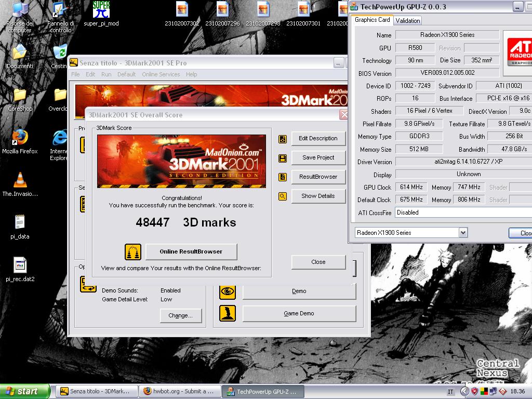This screenshot has height=399, width=532.
Task: Click Save Project button
Action: 318,157
